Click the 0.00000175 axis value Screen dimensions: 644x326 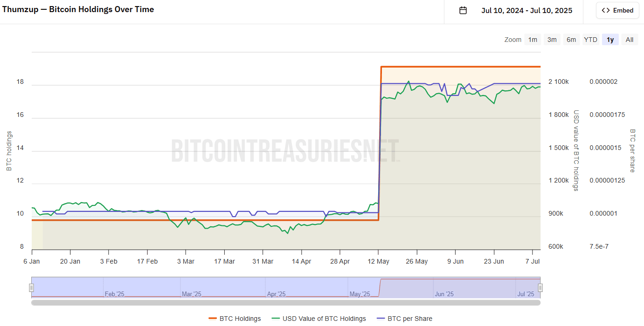coord(607,115)
